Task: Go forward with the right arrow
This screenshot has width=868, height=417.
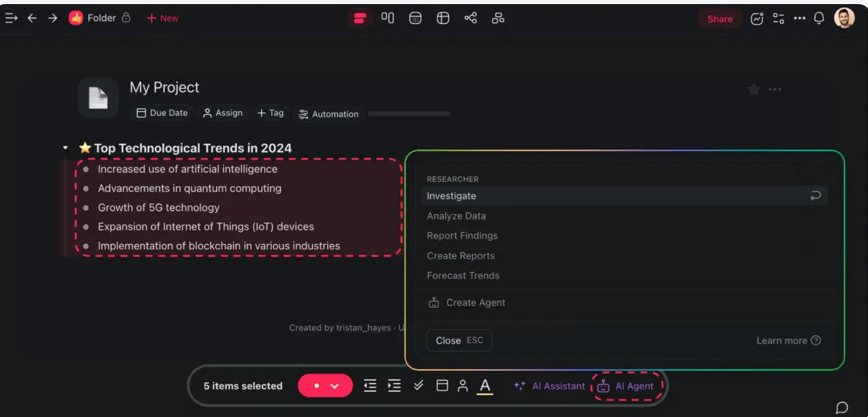Action: 52,18
